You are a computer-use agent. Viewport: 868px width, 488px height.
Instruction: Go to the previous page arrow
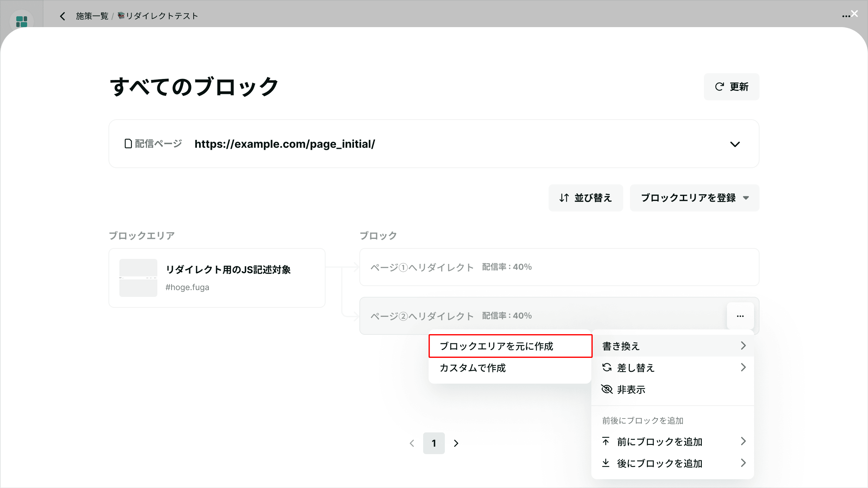412,443
